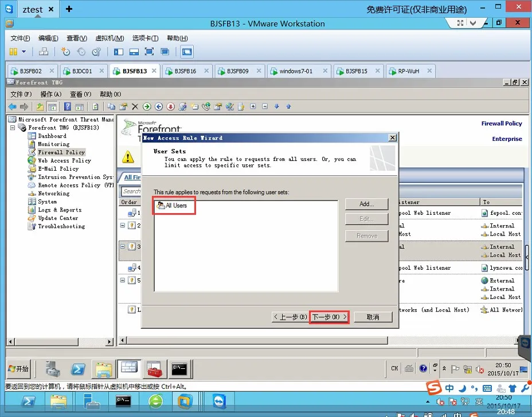Open the command prompt in the guest taskbar
This screenshot has height=417, width=532.
(179, 369)
